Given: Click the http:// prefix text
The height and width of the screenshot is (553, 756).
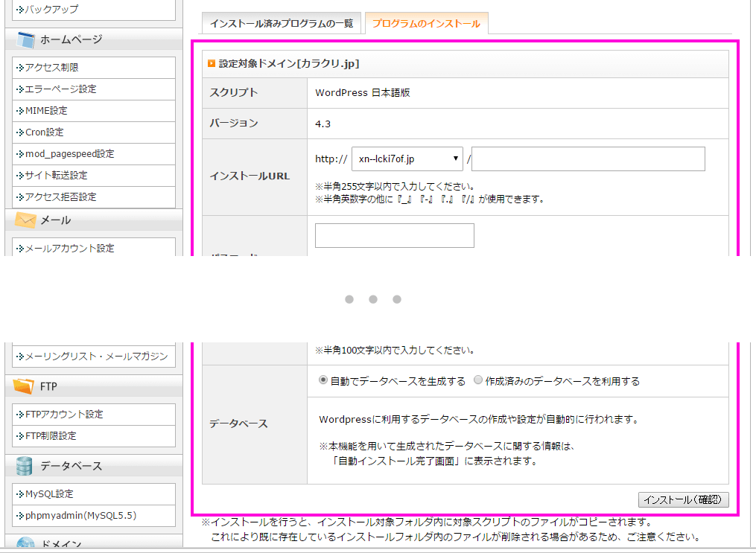Looking at the screenshot, I should click(331, 159).
